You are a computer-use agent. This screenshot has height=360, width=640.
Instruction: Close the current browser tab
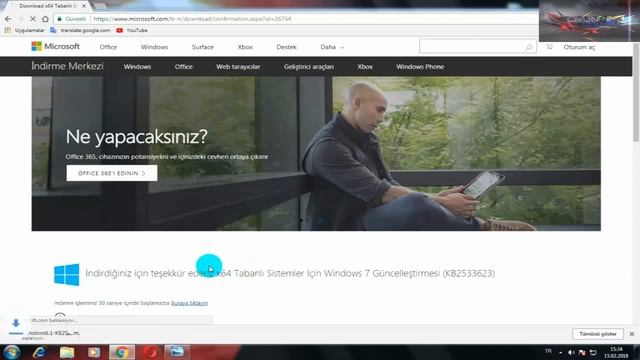click(x=84, y=6)
